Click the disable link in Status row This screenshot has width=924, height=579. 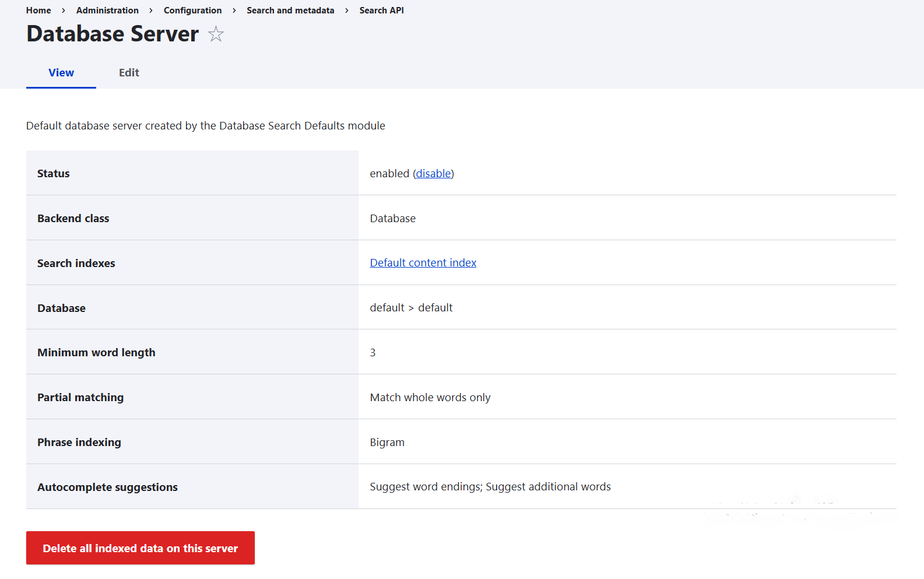[433, 174]
